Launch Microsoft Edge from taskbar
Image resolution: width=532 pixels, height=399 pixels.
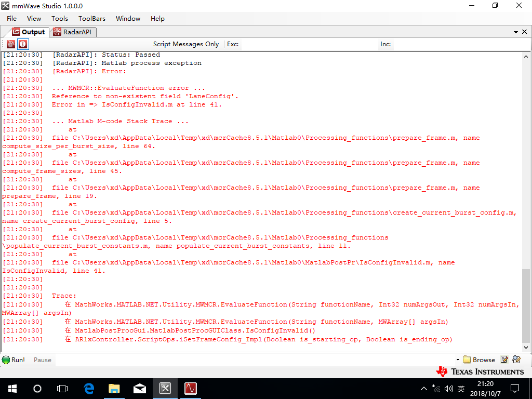[x=89, y=389]
